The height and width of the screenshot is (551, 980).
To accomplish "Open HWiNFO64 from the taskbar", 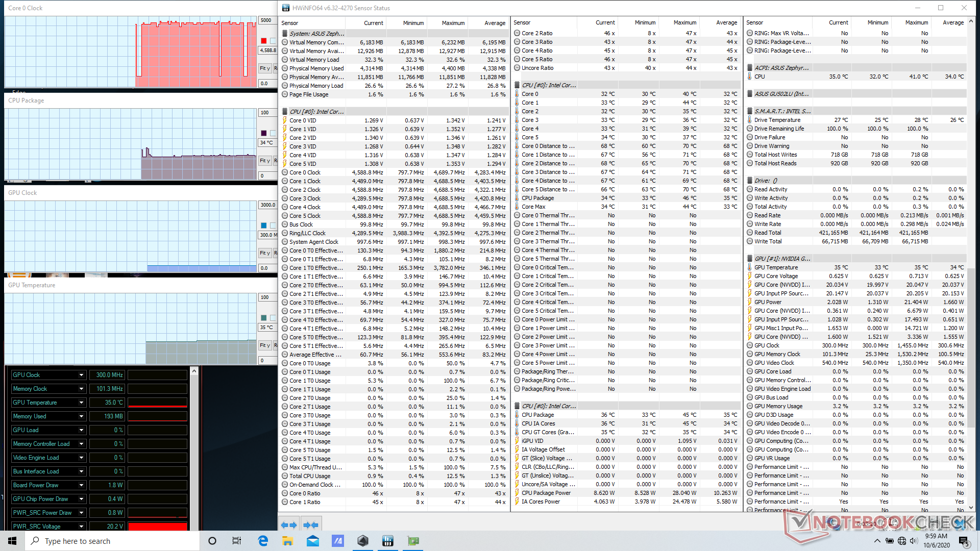I will point(387,541).
